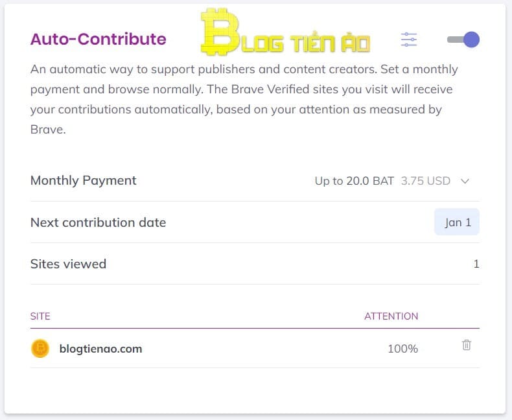Image resolution: width=512 pixels, height=420 pixels.
Task: Click the 3.75 USD converted amount
Action: click(x=425, y=181)
